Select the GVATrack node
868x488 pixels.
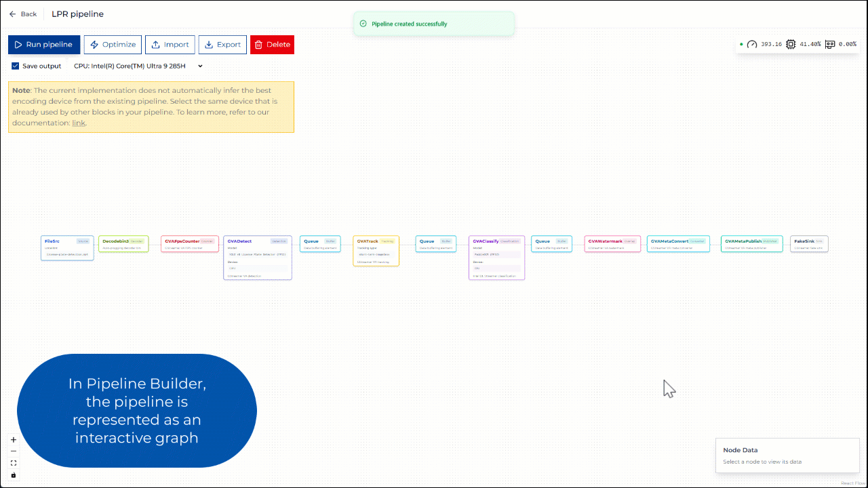tap(376, 251)
